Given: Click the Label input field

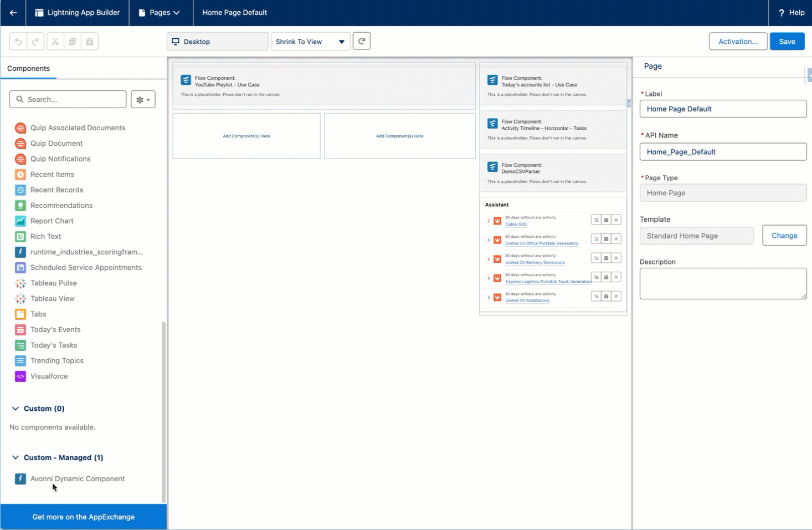Looking at the screenshot, I should [723, 109].
